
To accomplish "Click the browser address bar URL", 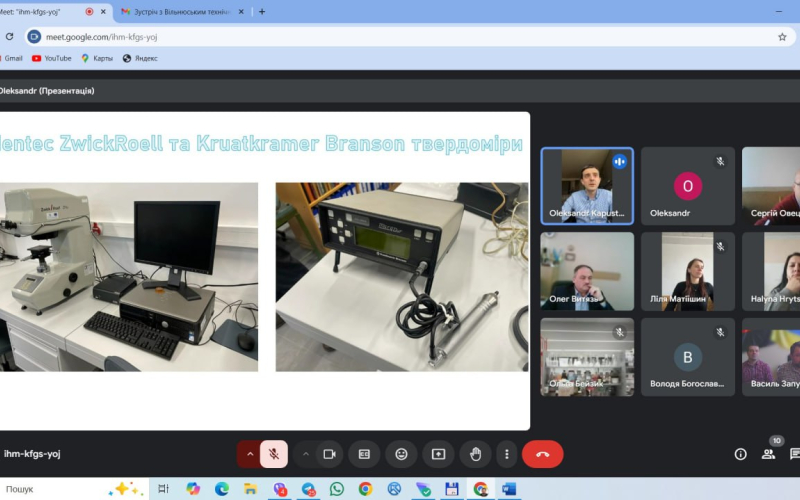I will [102, 37].
